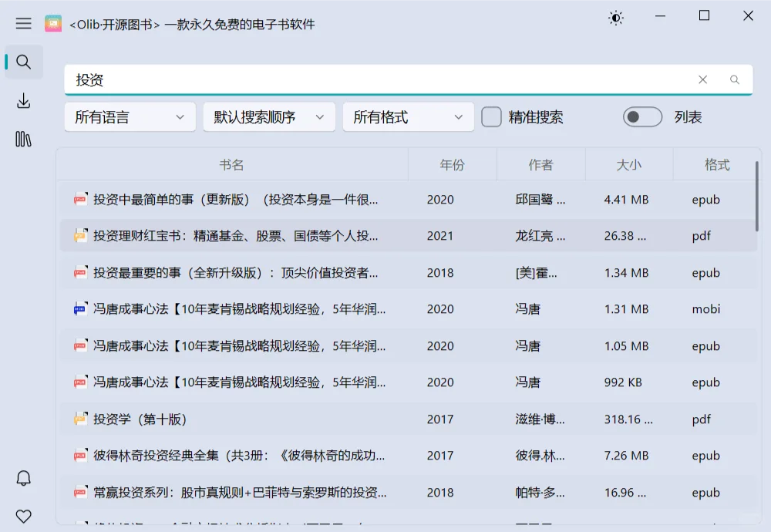Open favorites heart icon in sidebar
771x532 pixels.
24,517
